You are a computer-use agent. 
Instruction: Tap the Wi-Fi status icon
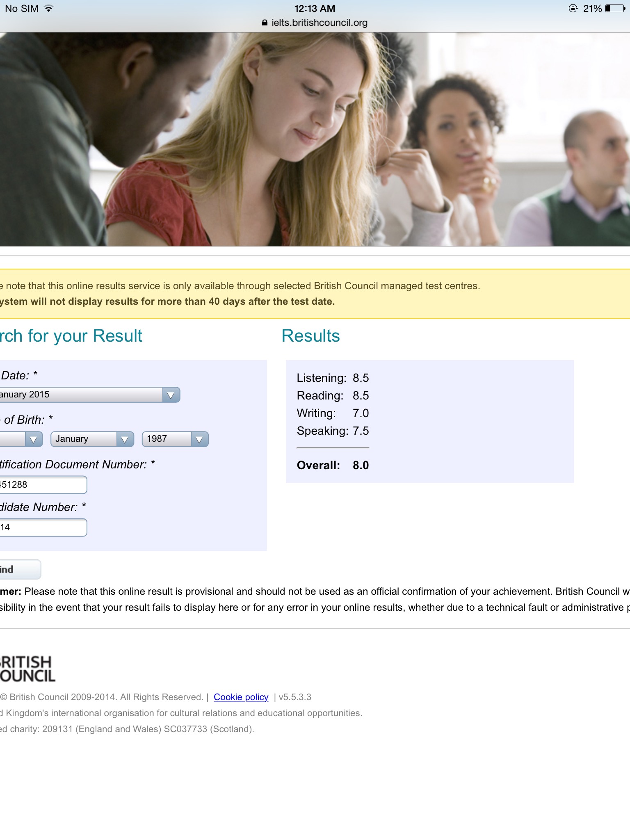click(x=49, y=8)
